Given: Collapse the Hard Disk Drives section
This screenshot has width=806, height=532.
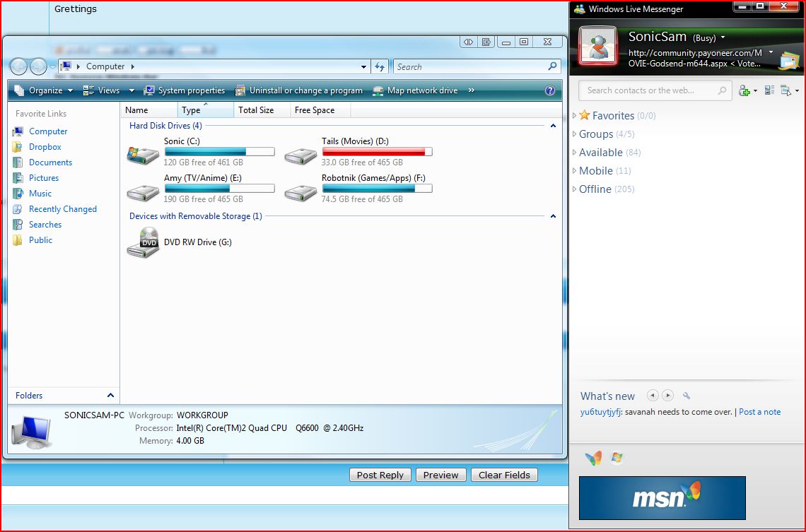Looking at the screenshot, I should point(553,126).
